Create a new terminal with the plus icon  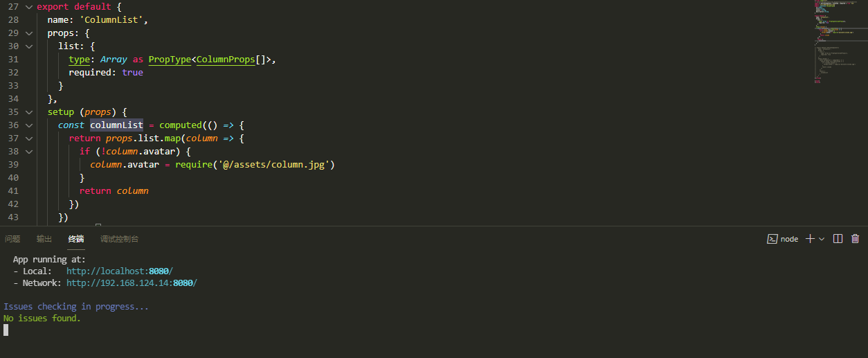click(810, 239)
